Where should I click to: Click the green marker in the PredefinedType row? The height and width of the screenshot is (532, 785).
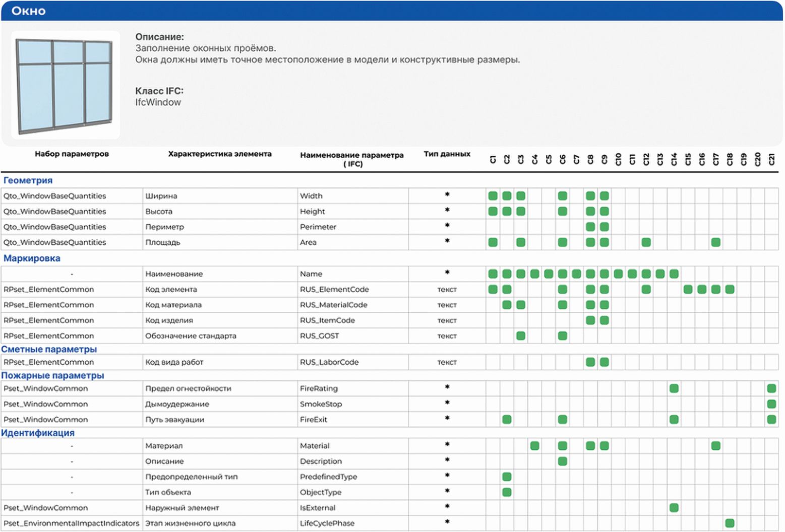(x=507, y=477)
